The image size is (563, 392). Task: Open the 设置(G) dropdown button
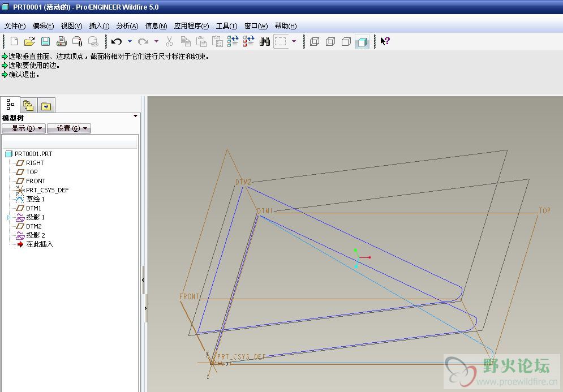[x=69, y=128]
